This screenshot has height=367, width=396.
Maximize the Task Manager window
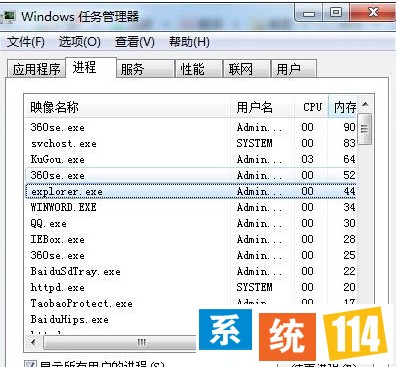tap(336, 13)
